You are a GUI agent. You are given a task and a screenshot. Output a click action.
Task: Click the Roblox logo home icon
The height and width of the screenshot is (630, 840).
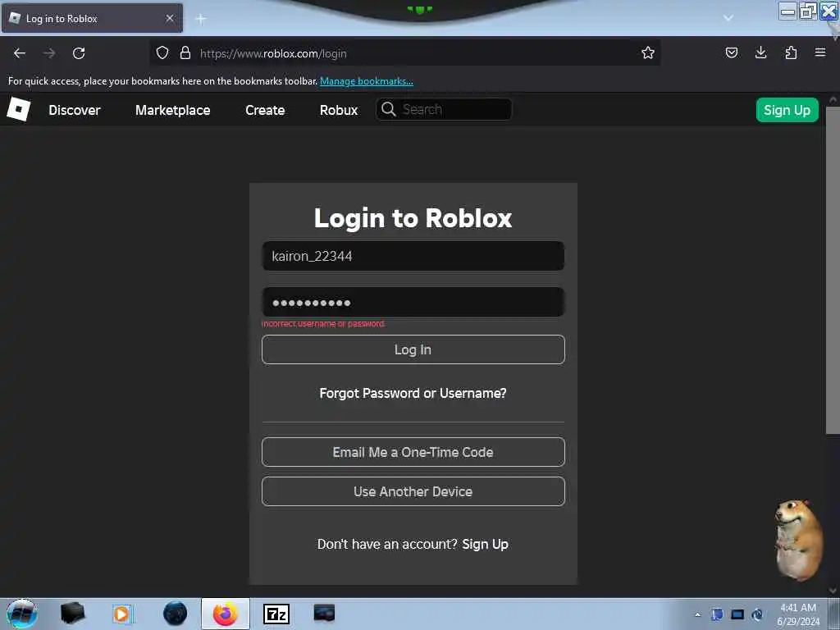tap(19, 109)
